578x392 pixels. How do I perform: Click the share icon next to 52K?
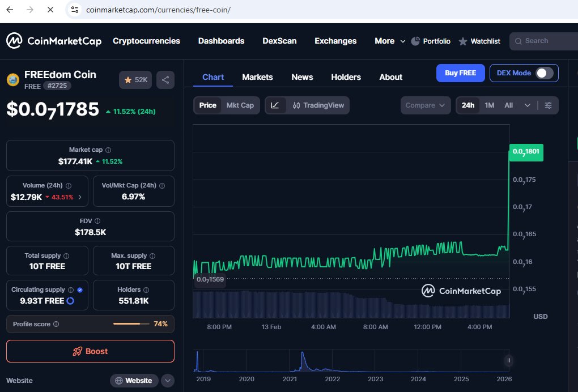[165, 80]
